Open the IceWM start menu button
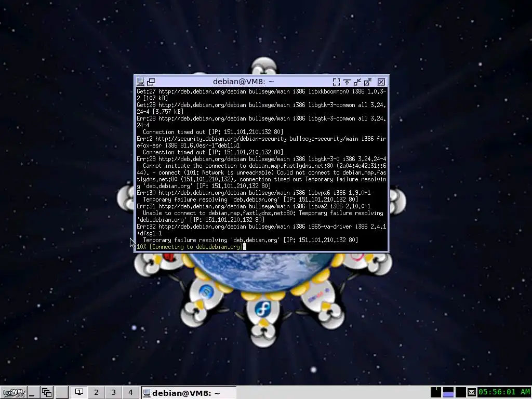Screen dimensions: 532x399 coord(14,393)
